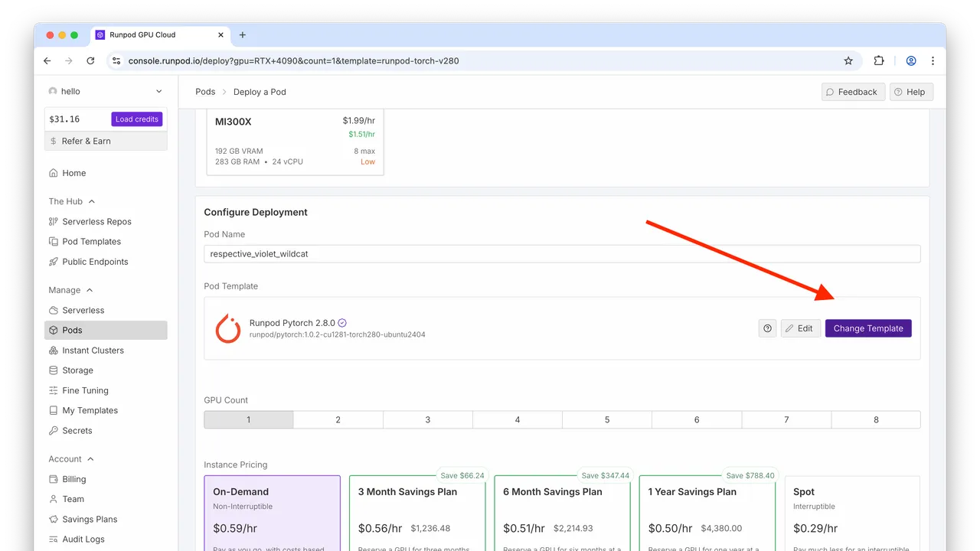Click the browser forward arrow
The width and height of the screenshot is (980, 551).
tap(69, 60)
